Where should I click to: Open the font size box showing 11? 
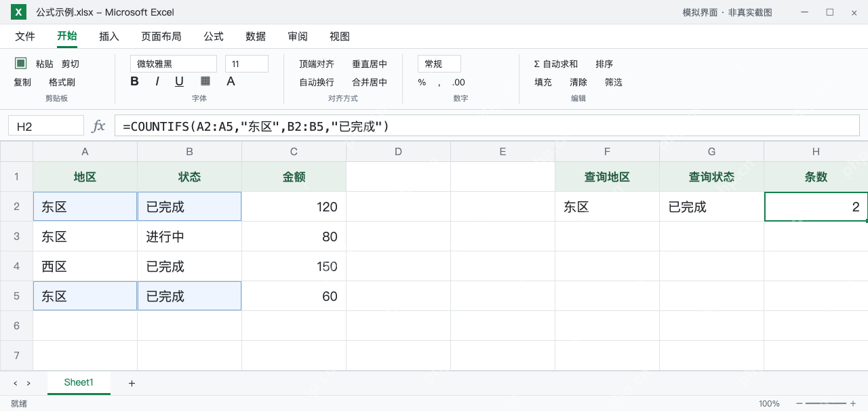coord(247,64)
